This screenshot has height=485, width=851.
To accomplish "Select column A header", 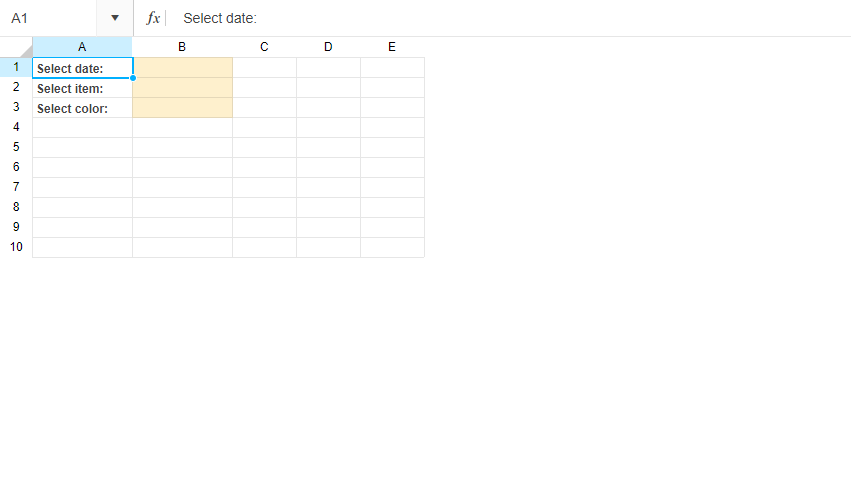I will click(x=82, y=47).
